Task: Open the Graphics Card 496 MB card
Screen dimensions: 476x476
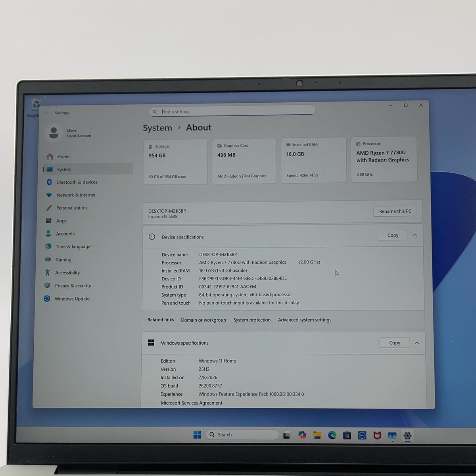Action: 244,161
